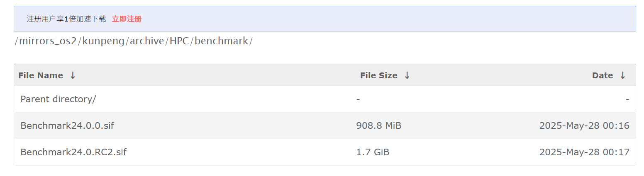This screenshot has height=176, width=644.
Task: Sort the listing by Date header
Action: click(x=603, y=75)
